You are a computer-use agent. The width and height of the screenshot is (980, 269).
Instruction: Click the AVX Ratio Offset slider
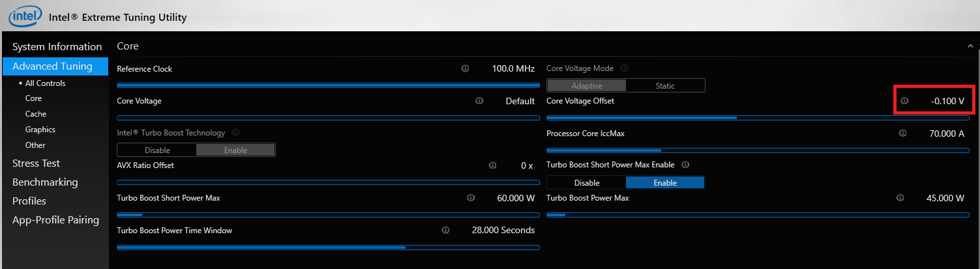pyautogui.click(x=328, y=182)
